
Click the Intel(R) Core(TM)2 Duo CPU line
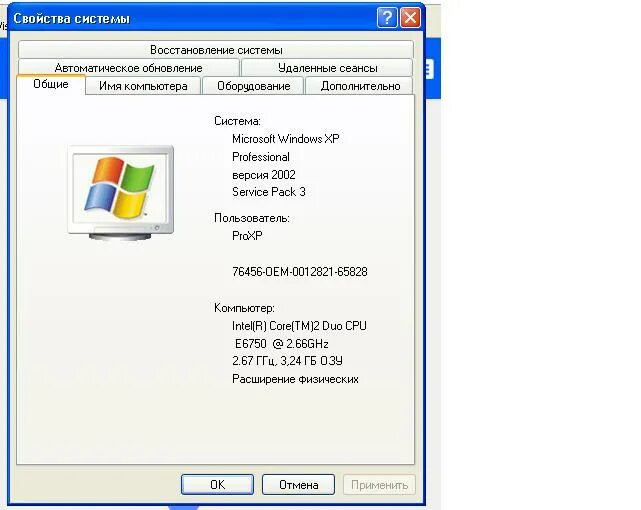[299, 326]
